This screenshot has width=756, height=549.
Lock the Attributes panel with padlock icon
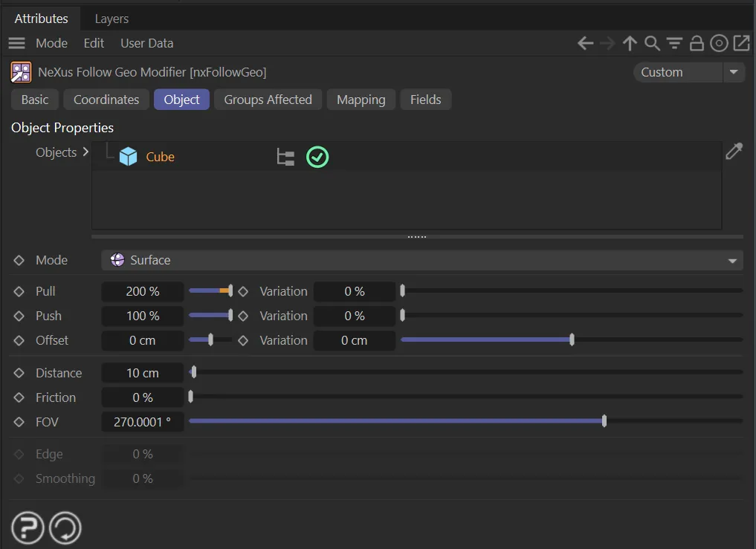[697, 44]
